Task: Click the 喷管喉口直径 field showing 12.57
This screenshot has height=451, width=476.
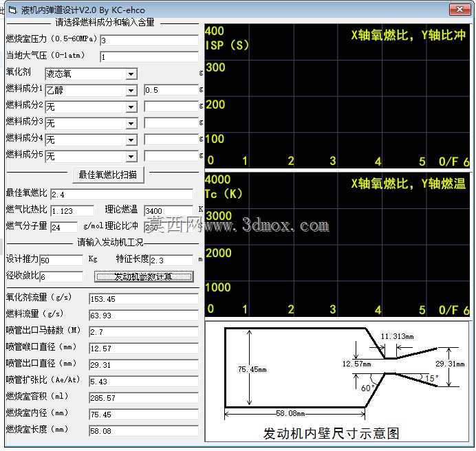Action: click(x=144, y=349)
